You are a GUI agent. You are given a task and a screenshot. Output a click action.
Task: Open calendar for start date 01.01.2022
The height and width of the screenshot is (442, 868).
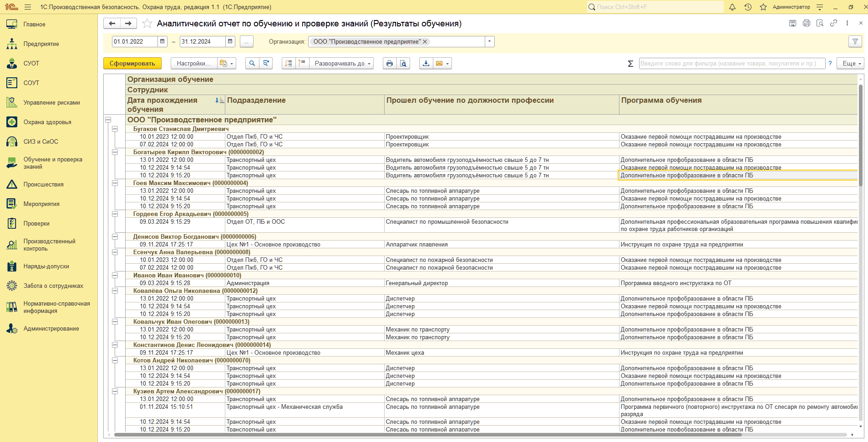(x=162, y=41)
